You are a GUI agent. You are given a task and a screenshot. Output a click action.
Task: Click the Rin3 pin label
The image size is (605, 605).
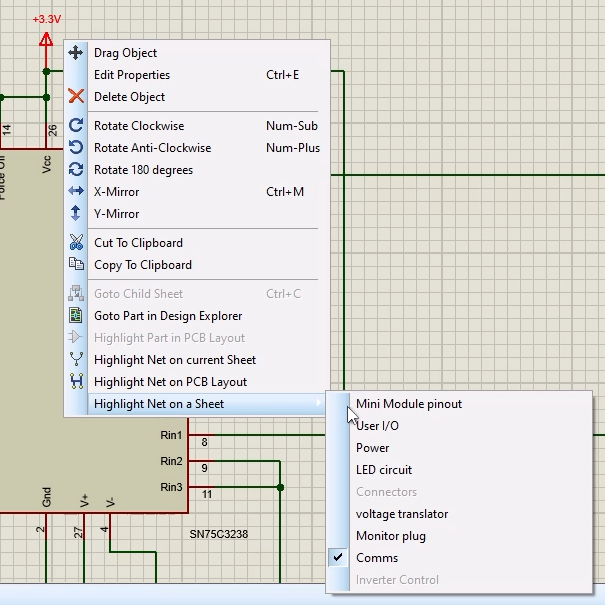(171, 487)
